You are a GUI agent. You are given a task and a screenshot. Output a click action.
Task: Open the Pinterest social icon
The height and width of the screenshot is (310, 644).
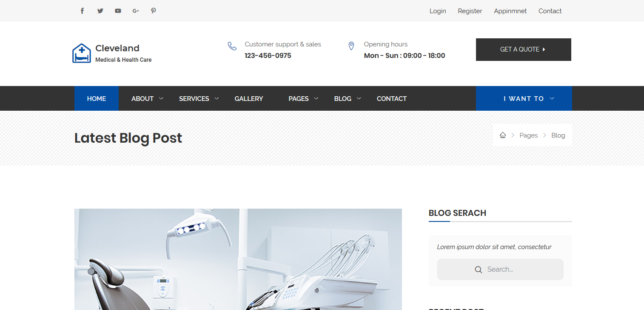(x=154, y=11)
